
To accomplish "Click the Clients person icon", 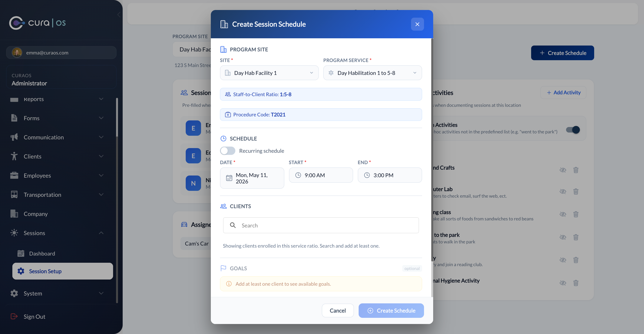I will coord(14,156).
